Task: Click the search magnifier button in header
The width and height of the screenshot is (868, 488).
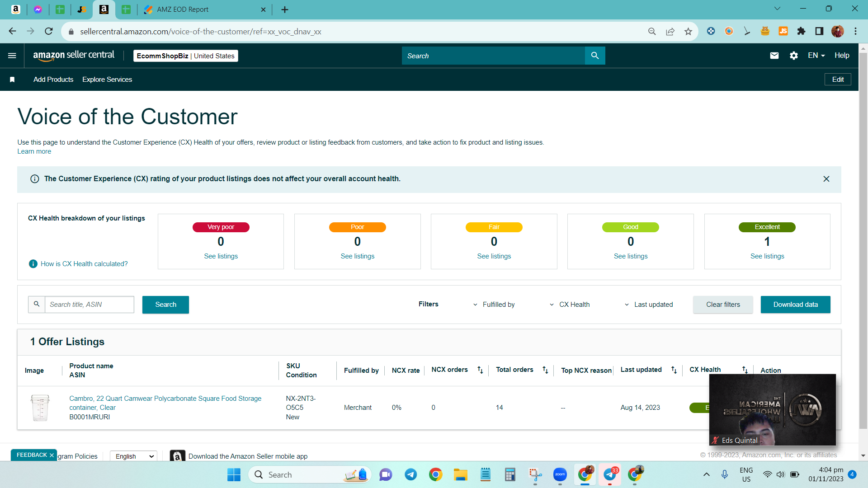Action: (595, 56)
